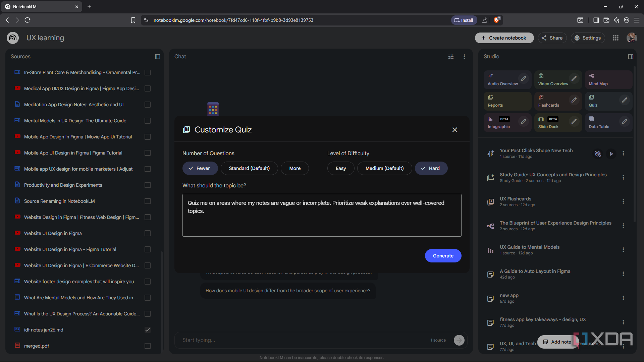The width and height of the screenshot is (644, 362).
Task: Open interactive mode for Your Past Clicks audio
Action: pyautogui.click(x=598, y=154)
